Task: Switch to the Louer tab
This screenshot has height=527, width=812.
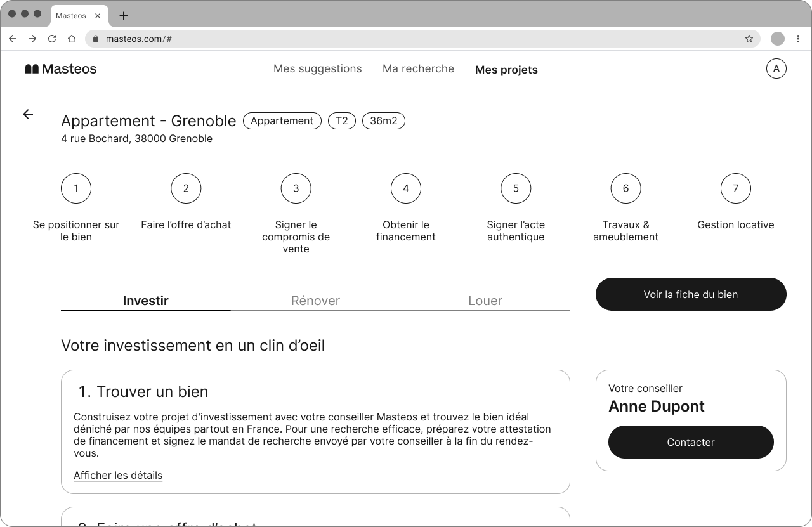Action: click(485, 301)
